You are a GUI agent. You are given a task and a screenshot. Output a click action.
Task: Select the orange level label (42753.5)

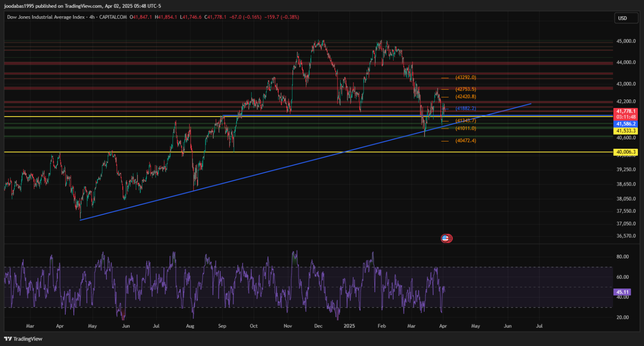click(466, 89)
